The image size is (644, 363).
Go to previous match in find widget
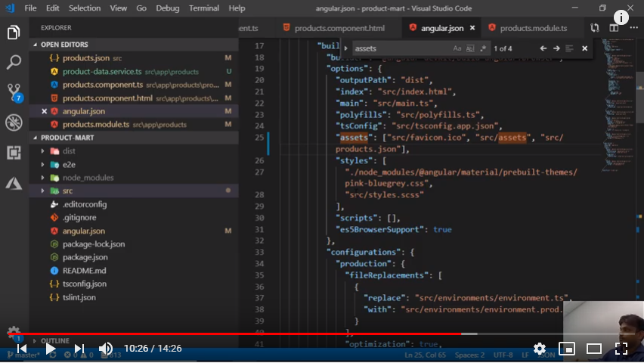543,48
